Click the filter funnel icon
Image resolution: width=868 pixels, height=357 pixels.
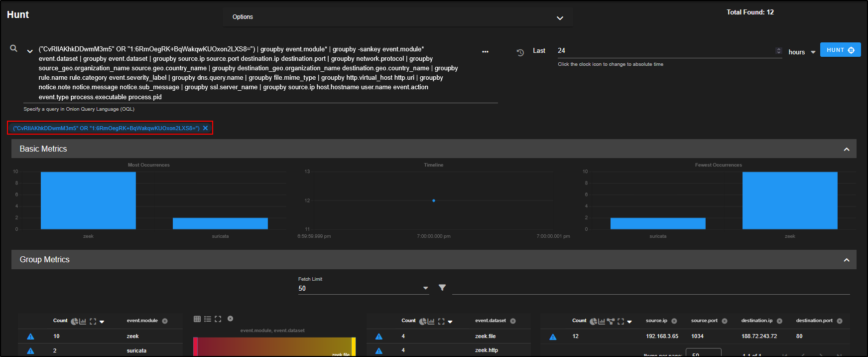coord(442,288)
